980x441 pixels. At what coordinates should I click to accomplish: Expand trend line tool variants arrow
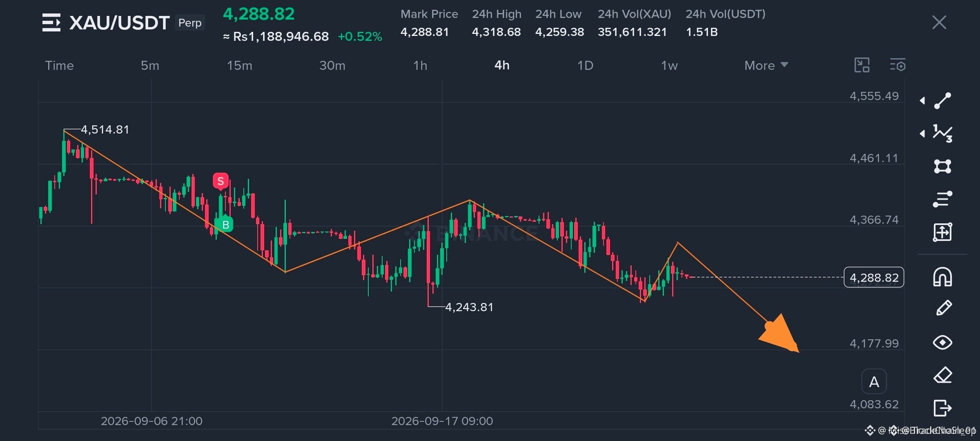(922, 100)
